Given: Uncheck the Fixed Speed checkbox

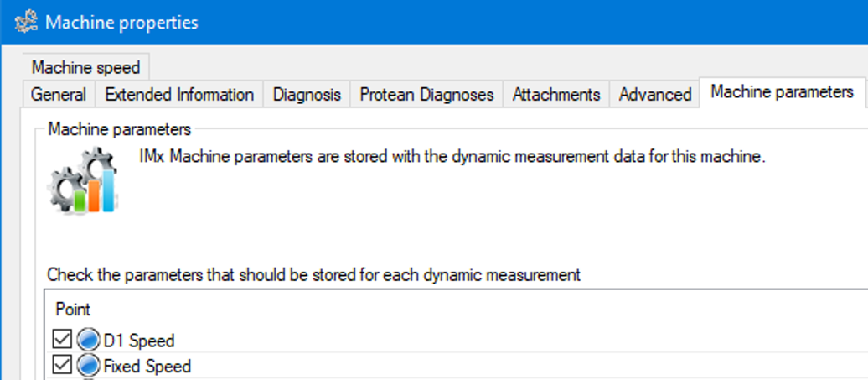Looking at the screenshot, I should (x=62, y=366).
